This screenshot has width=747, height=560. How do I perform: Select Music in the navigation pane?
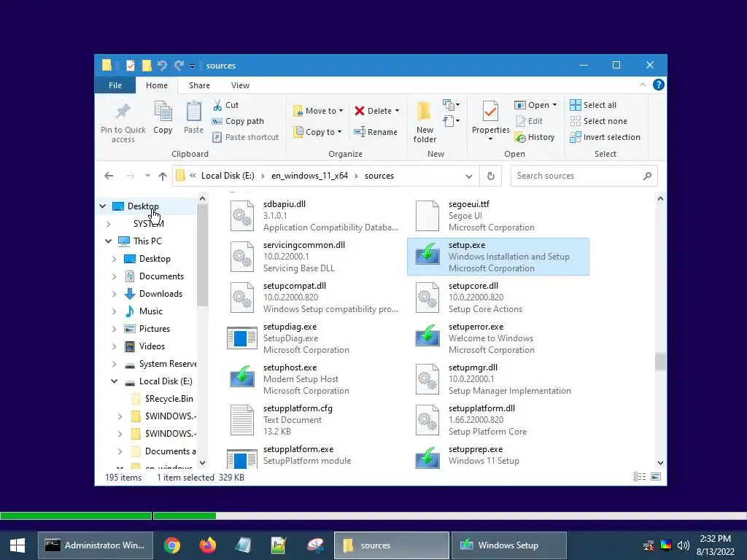tap(150, 311)
